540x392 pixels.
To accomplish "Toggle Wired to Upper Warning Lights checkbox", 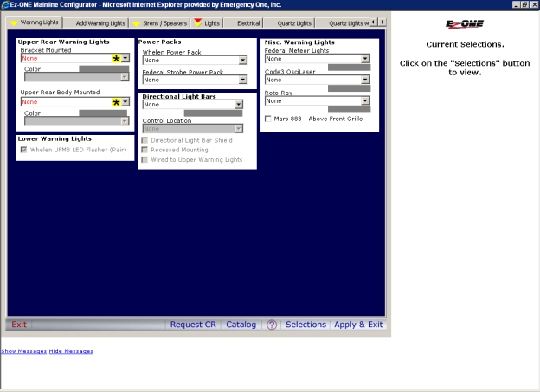I will pyautogui.click(x=145, y=159).
